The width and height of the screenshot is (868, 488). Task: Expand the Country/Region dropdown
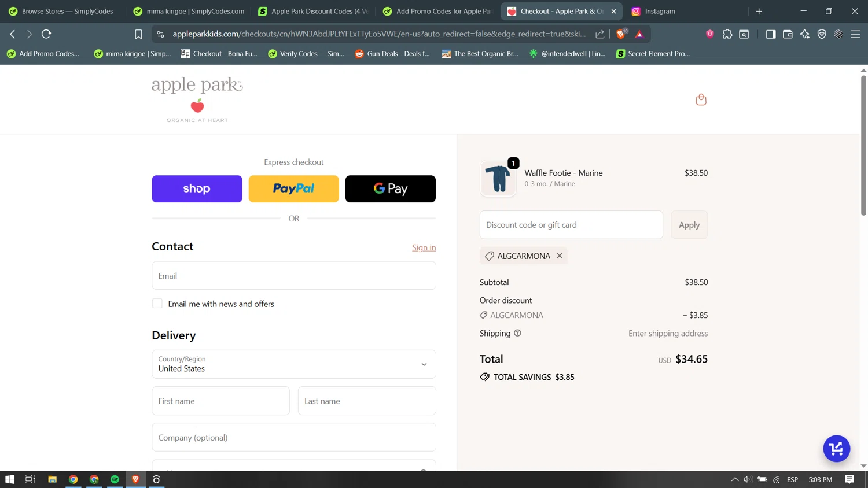tap(294, 364)
